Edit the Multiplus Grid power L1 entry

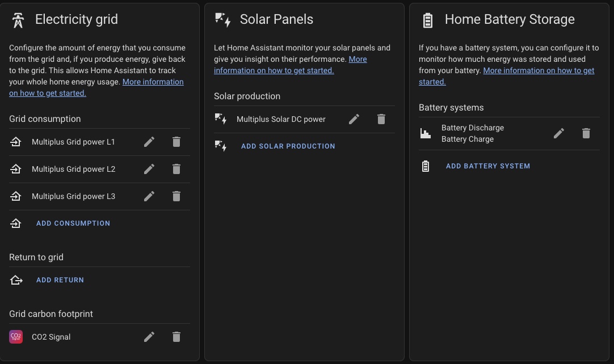pos(149,142)
